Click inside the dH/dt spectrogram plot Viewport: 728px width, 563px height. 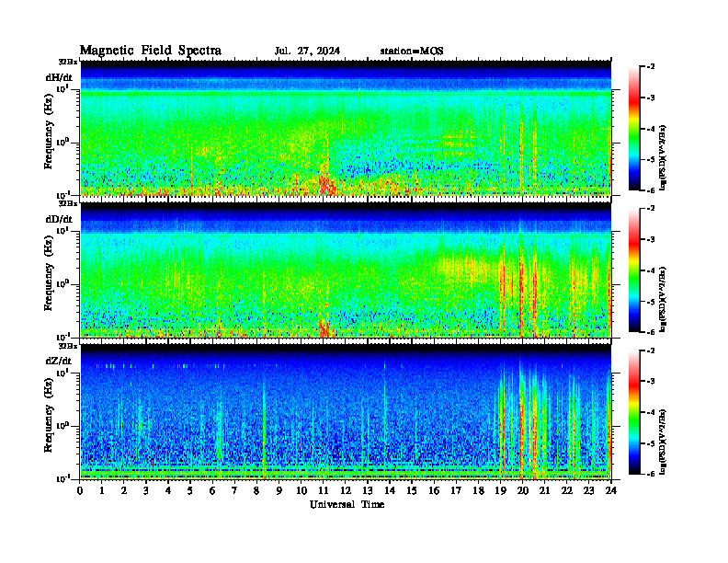coord(346,128)
